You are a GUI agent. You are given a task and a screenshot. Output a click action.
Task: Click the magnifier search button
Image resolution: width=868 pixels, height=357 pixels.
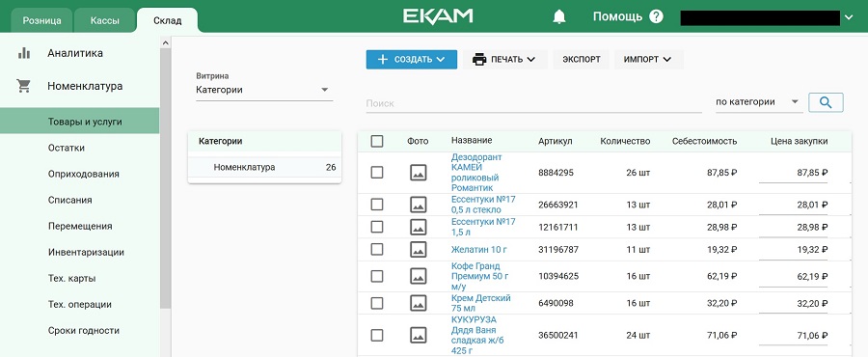tap(826, 102)
